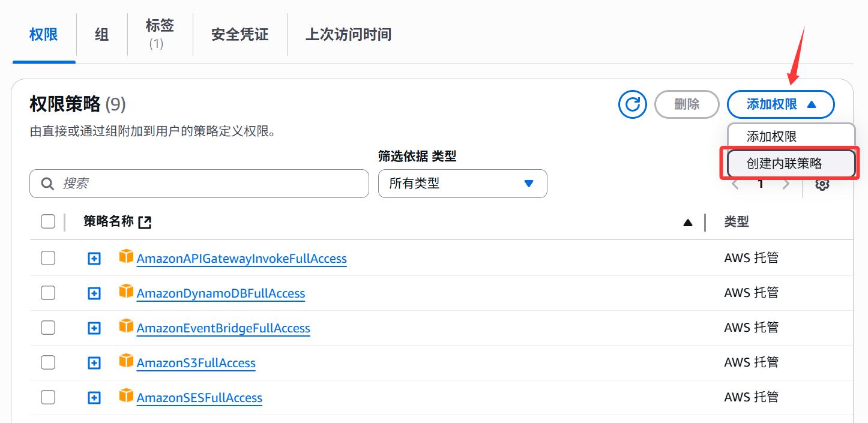Click the refresh policies icon button
The height and width of the screenshot is (423, 868).
[x=633, y=104]
